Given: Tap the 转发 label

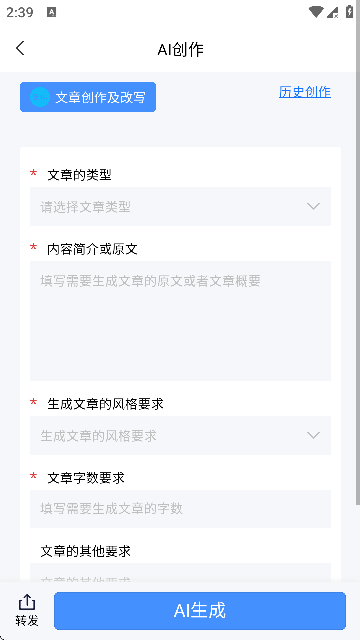Looking at the screenshot, I should pyautogui.click(x=27, y=620).
